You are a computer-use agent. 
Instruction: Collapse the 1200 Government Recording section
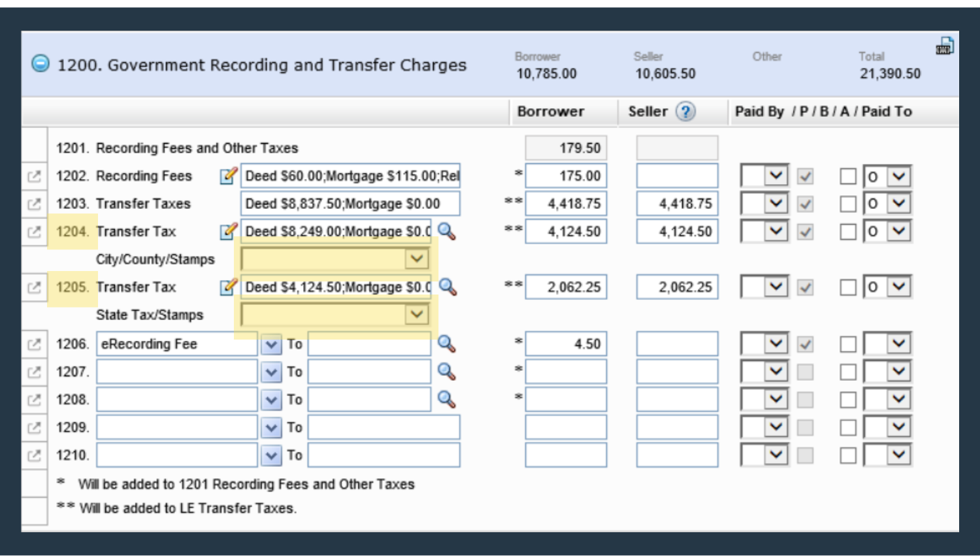pyautogui.click(x=41, y=64)
